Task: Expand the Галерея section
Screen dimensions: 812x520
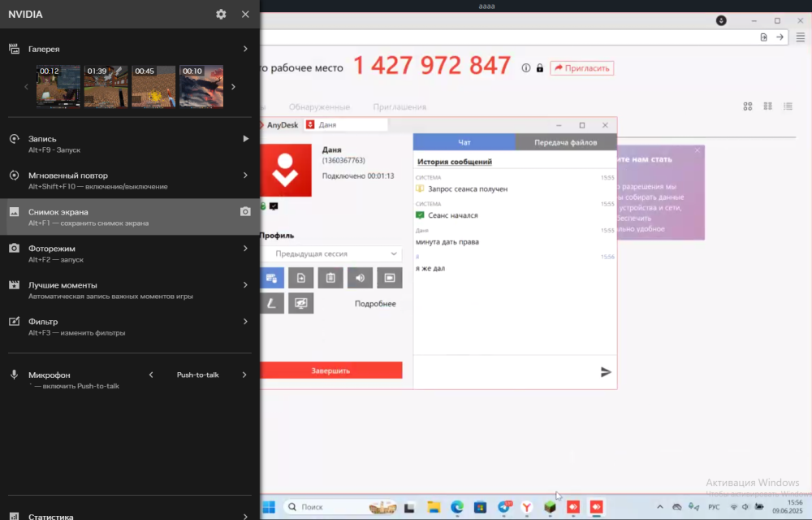Action: pos(245,49)
